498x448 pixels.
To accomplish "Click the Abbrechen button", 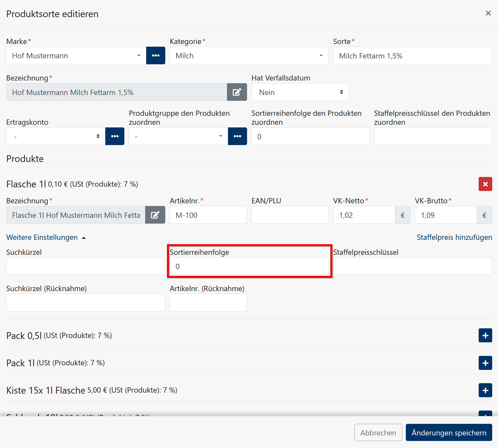I will [378, 433].
